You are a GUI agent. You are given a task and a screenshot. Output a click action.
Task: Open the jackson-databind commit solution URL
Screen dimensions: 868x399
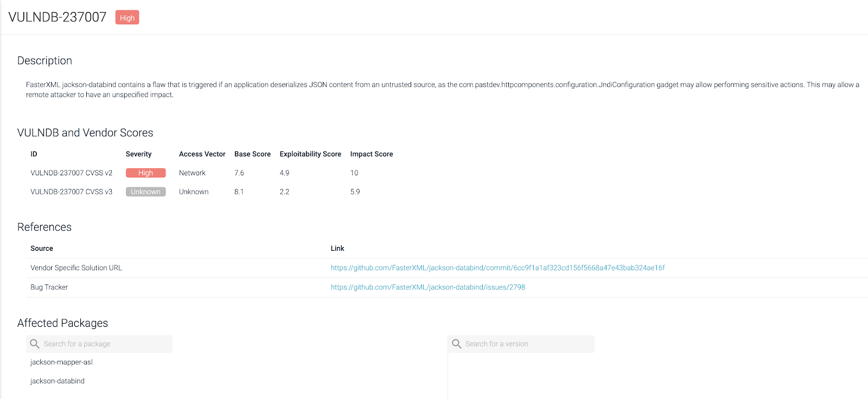pyautogui.click(x=497, y=268)
